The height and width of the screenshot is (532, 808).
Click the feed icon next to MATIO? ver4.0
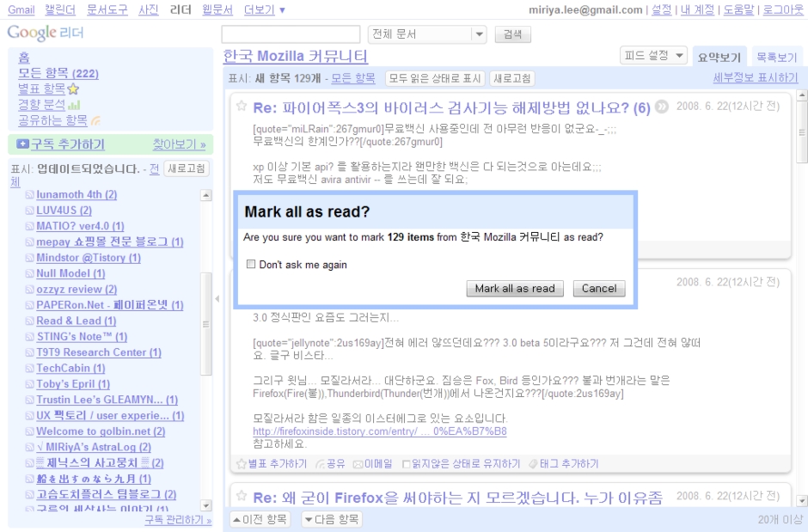coord(30,226)
